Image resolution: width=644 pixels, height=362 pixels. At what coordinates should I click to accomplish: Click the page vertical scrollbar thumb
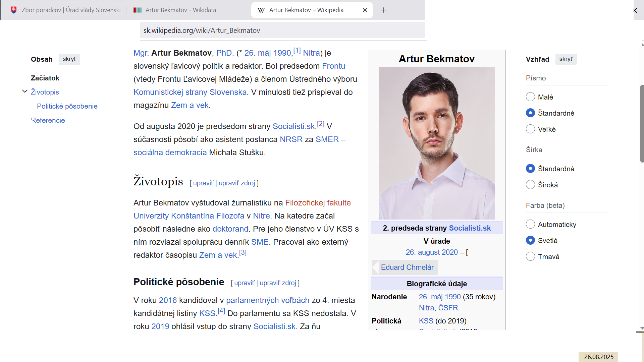(642, 124)
